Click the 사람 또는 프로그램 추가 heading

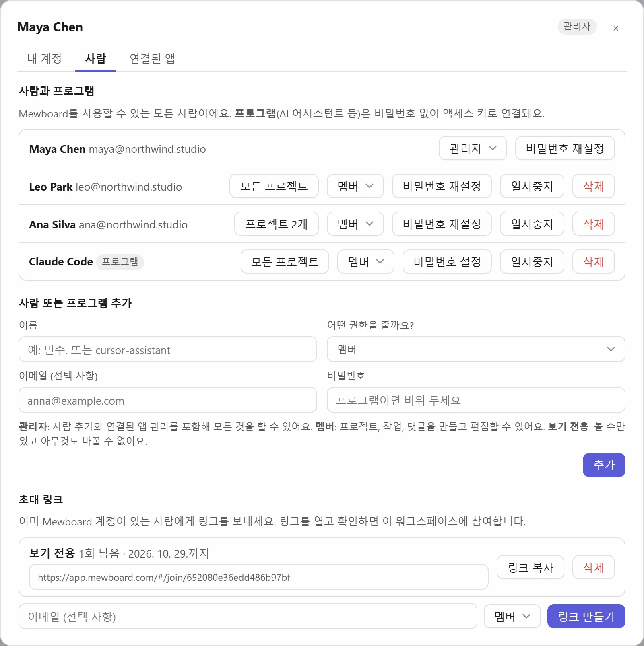(x=75, y=303)
